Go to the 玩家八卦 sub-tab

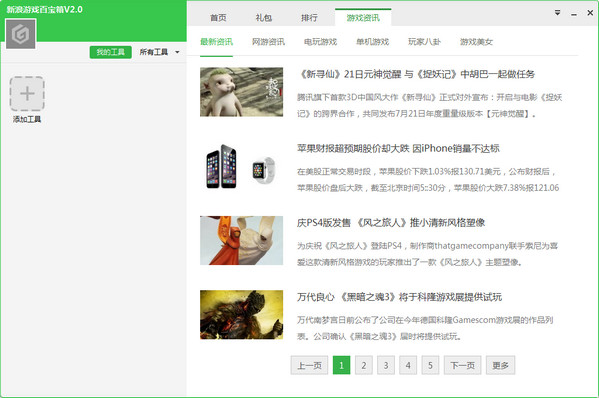pyautogui.click(x=424, y=42)
